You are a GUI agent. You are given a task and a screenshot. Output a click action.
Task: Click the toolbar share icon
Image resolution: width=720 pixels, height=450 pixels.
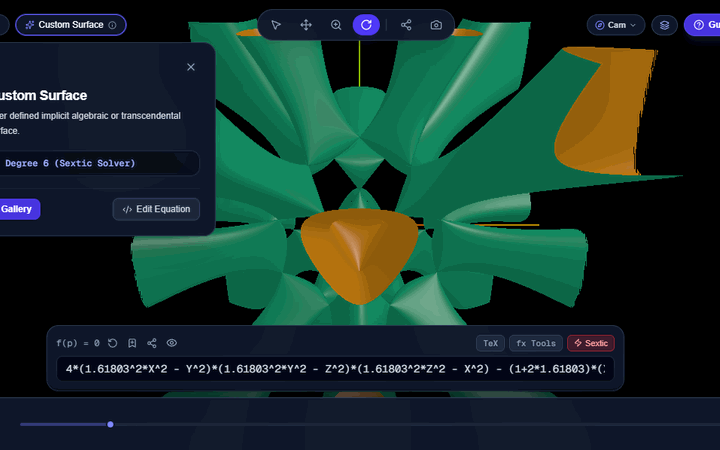pyautogui.click(x=406, y=25)
